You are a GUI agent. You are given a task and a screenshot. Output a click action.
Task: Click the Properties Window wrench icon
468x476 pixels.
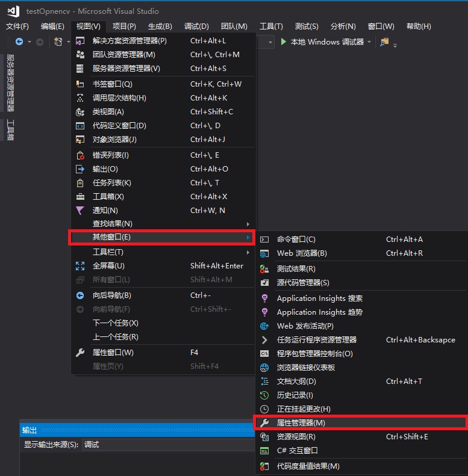pos(80,353)
